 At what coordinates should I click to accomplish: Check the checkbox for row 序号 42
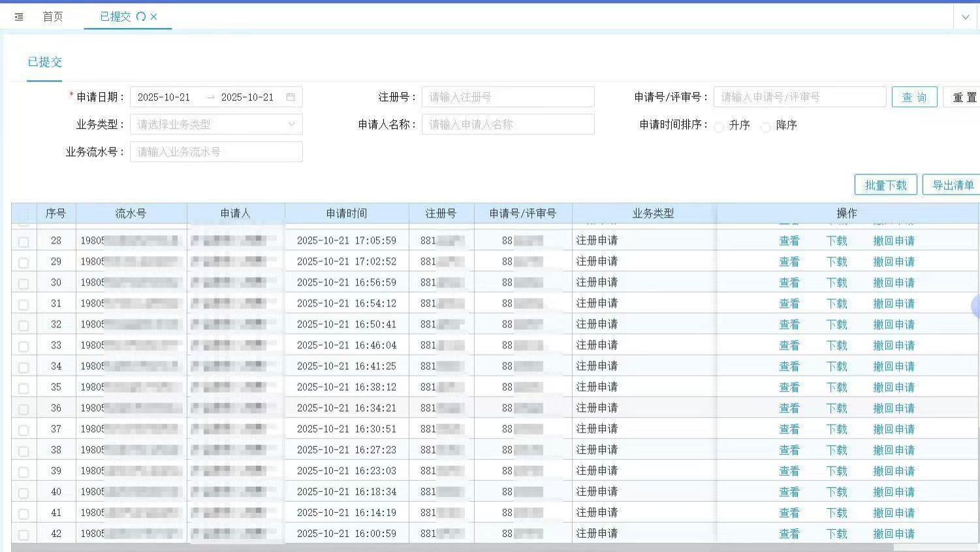[x=24, y=533]
